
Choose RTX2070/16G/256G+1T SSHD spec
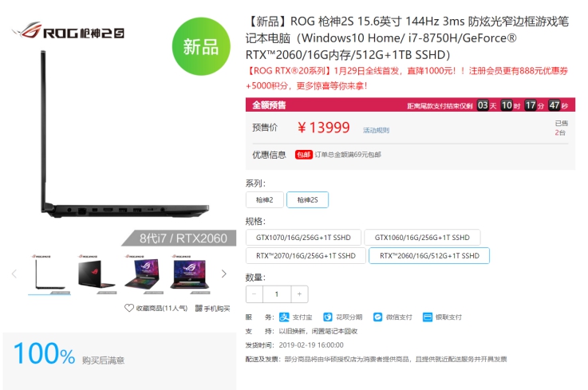point(306,256)
